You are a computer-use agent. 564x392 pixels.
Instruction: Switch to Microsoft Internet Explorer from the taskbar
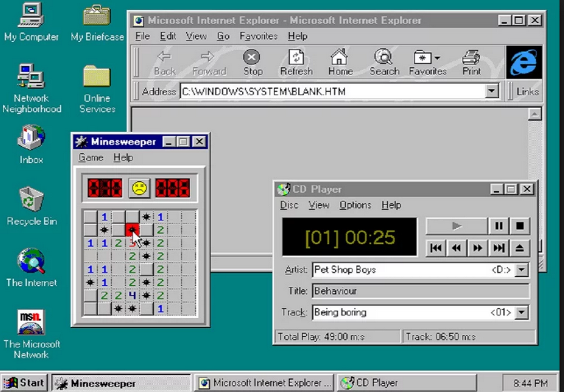click(x=265, y=383)
